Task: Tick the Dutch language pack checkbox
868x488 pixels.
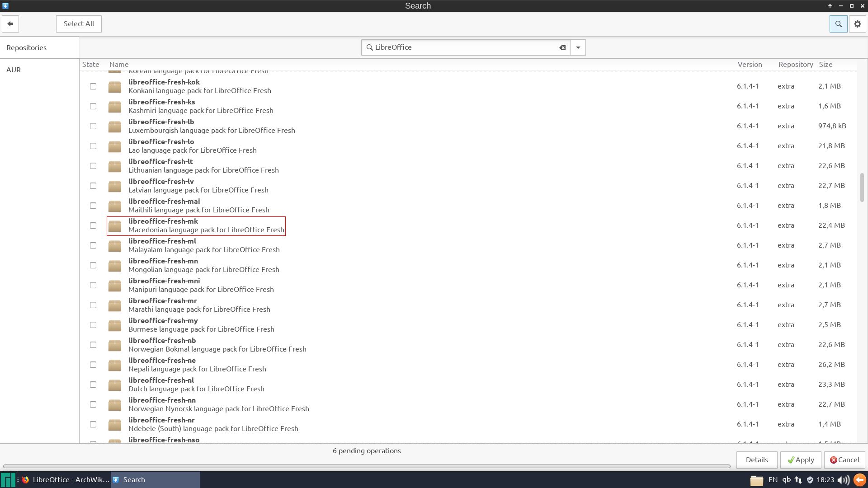Action: click(x=93, y=385)
